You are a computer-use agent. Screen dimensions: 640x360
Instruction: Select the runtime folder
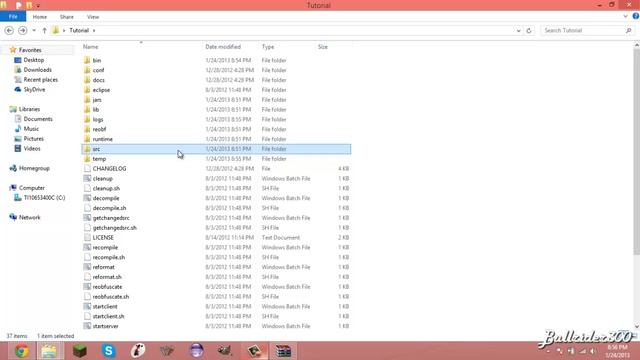coord(216,139)
